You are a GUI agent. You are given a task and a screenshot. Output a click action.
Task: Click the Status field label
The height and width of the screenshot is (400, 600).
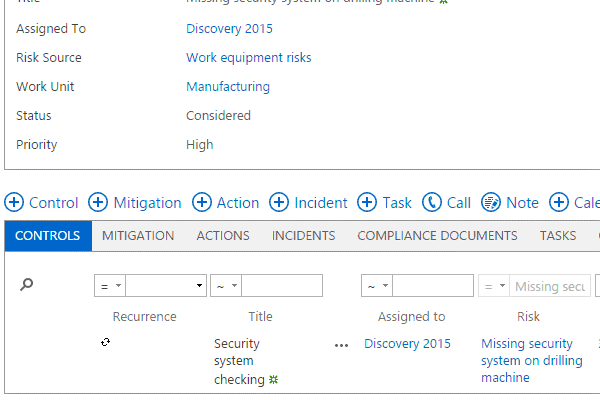tap(34, 116)
